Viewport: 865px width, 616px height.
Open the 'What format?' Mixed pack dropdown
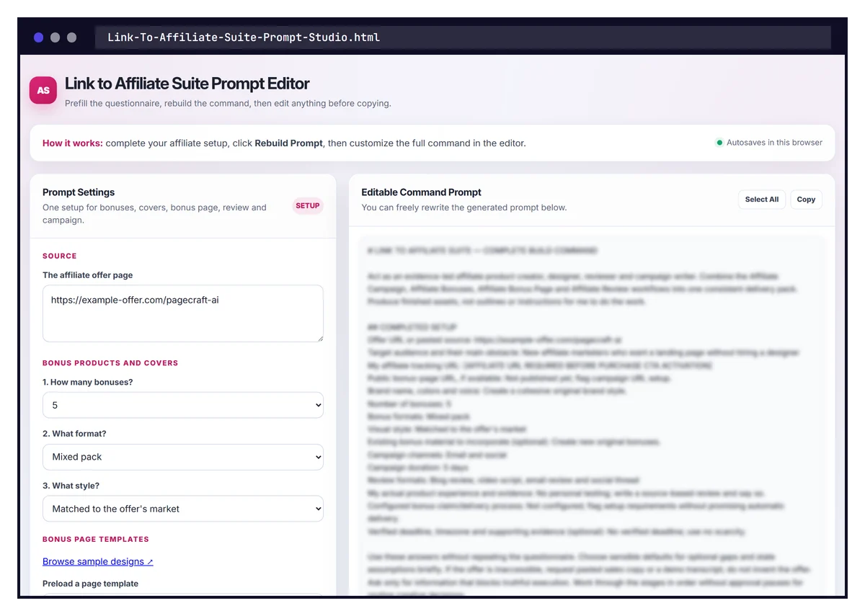(x=183, y=457)
